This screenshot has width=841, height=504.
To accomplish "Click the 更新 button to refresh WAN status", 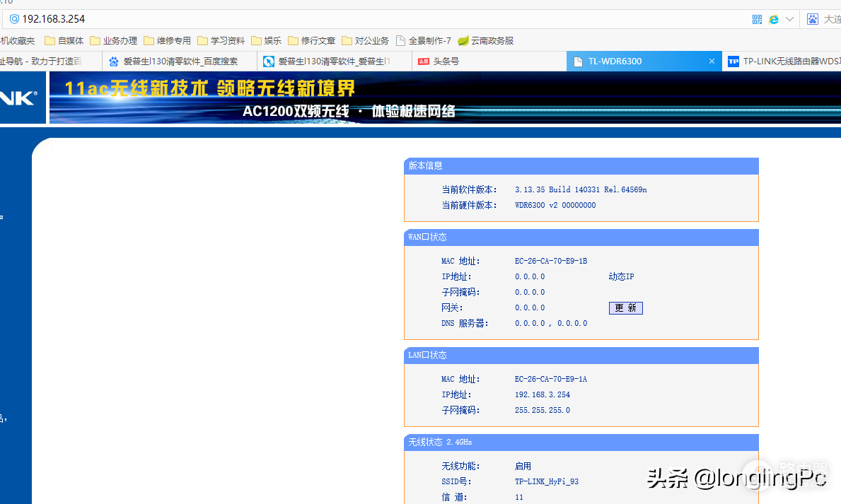I will [625, 307].
